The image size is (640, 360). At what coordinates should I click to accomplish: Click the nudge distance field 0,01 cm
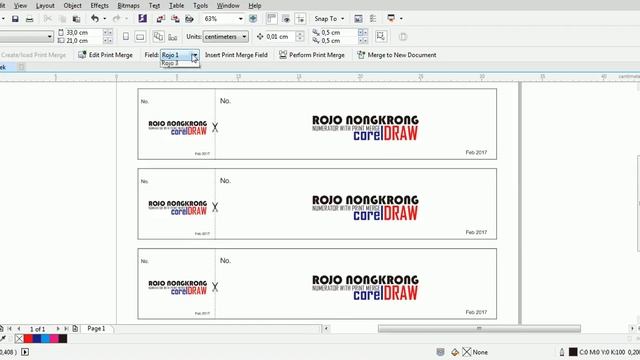[280, 37]
